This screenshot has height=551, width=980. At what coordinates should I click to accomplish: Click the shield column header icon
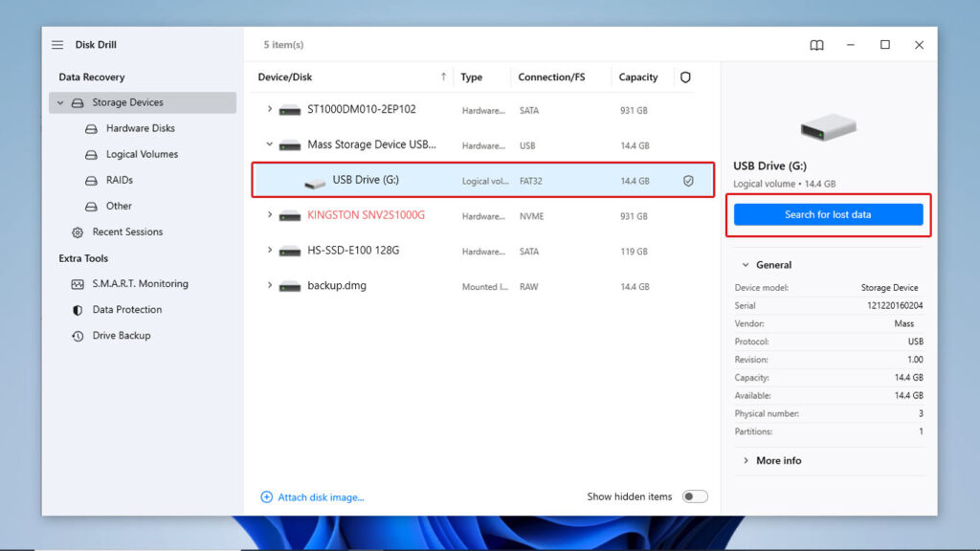pyautogui.click(x=685, y=77)
